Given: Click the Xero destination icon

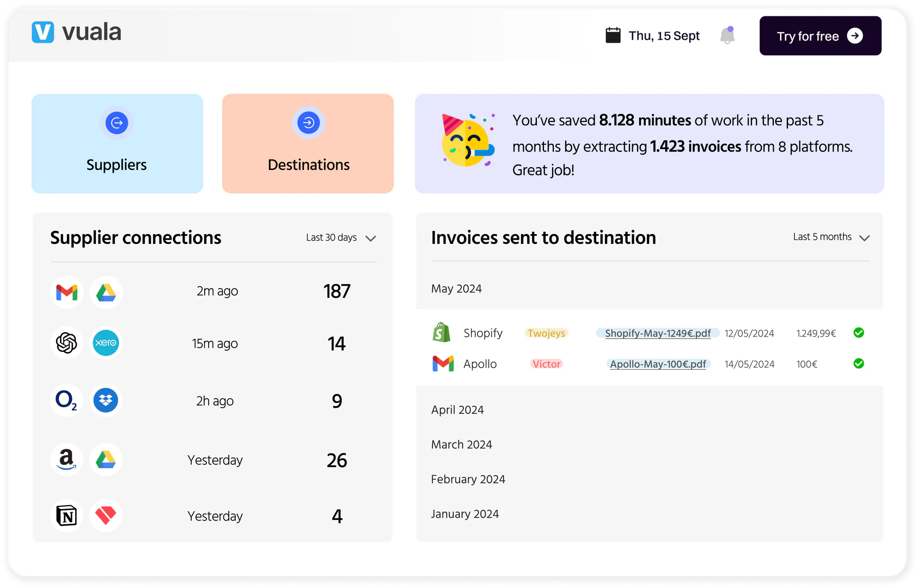Looking at the screenshot, I should click(x=106, y=343).
